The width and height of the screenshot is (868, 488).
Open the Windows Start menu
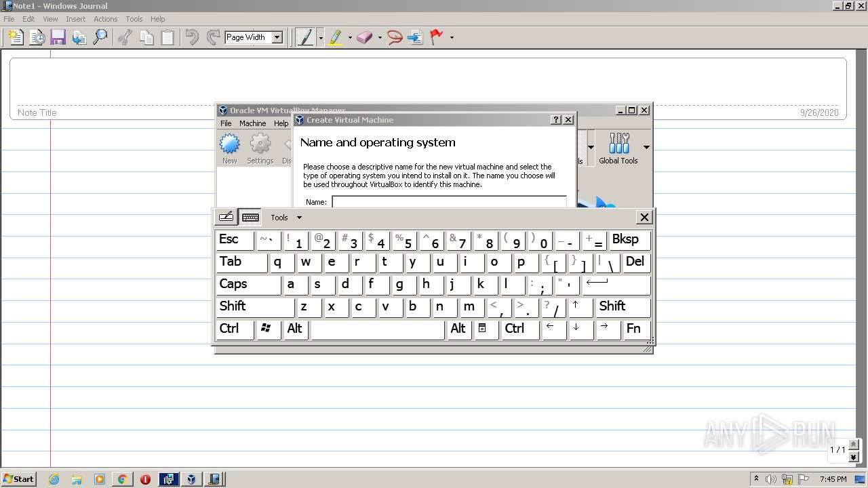point(18,479)
